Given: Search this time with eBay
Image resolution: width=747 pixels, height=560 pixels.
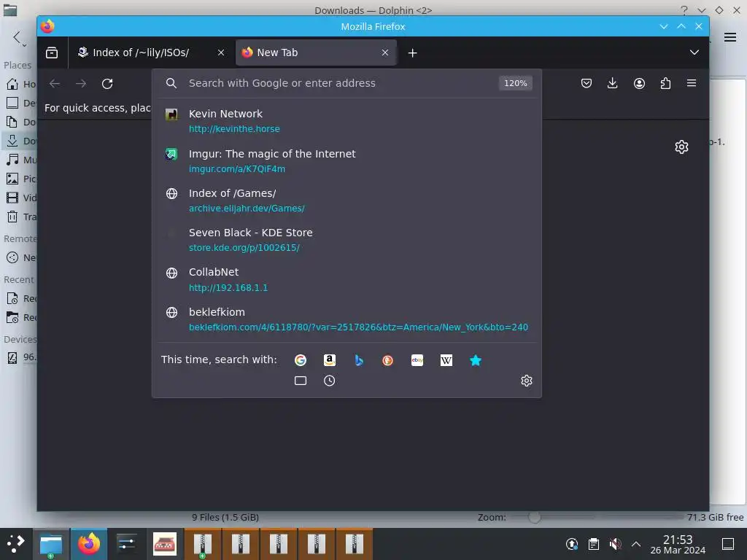Looking at the screenshot, I should (x=417, y=360).
